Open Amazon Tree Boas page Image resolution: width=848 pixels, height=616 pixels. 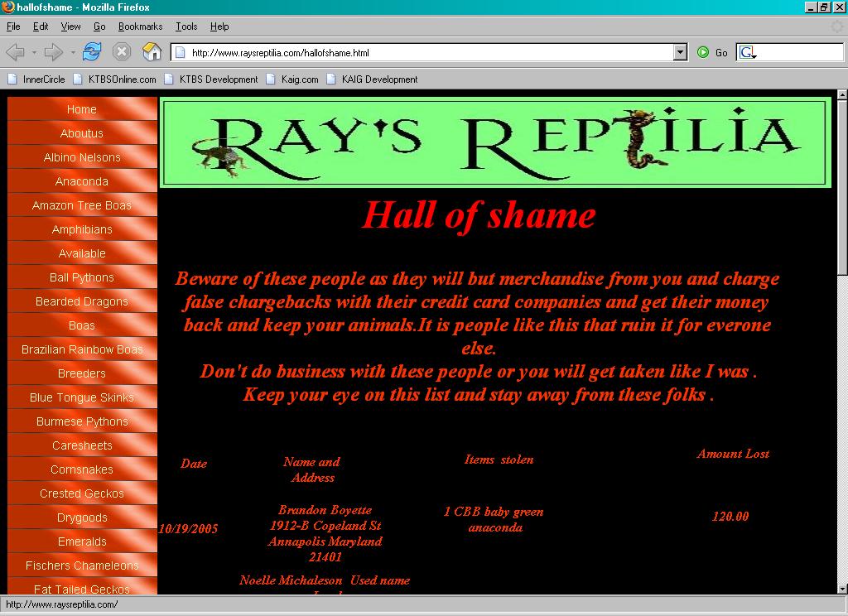click(82, 205)
